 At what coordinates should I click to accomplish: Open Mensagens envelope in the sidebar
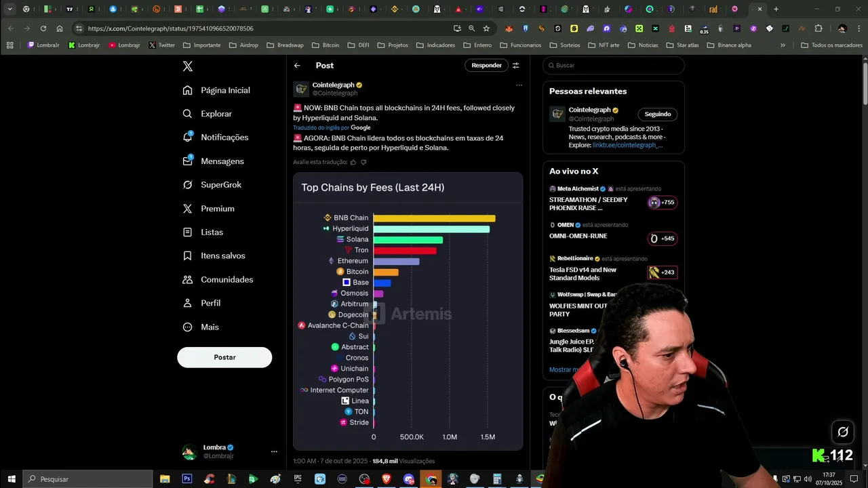click(x=213, y=161)
